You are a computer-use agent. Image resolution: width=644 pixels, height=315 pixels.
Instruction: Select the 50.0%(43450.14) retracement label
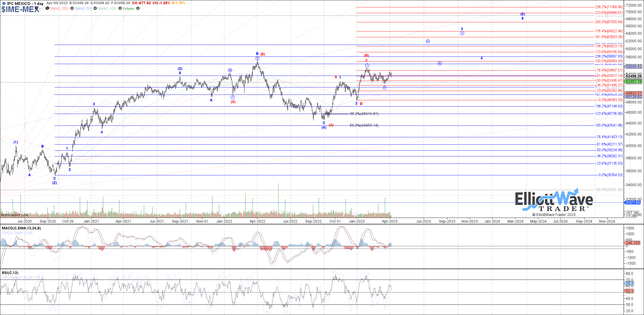[364, 125]
